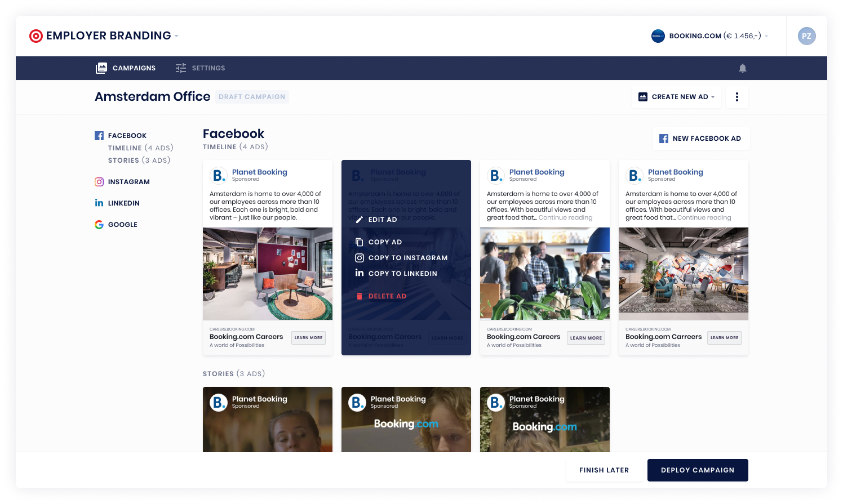Click Learn More on Booking.com Carreers ad
The image size is (843, 504).
coord(724,338)
